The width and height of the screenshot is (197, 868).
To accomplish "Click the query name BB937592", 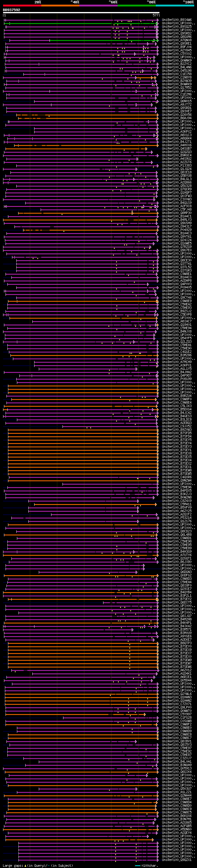I will [x=11, y=10].
